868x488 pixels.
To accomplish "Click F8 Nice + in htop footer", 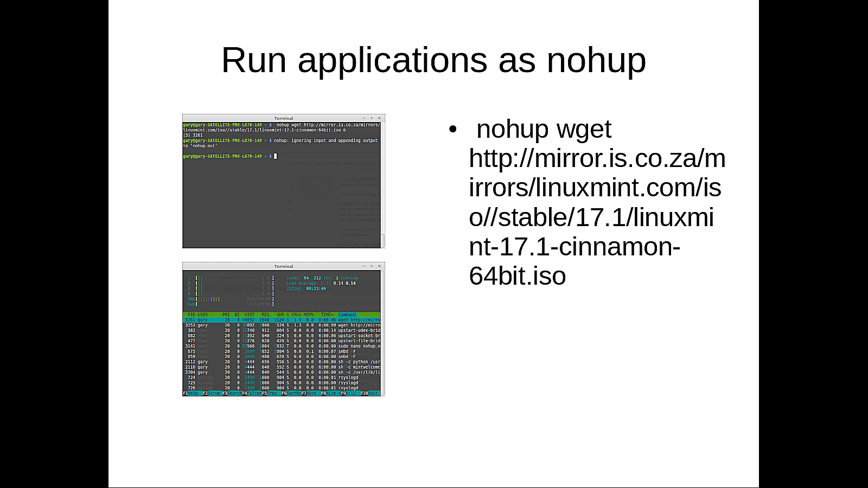I will tap(330, 393).
